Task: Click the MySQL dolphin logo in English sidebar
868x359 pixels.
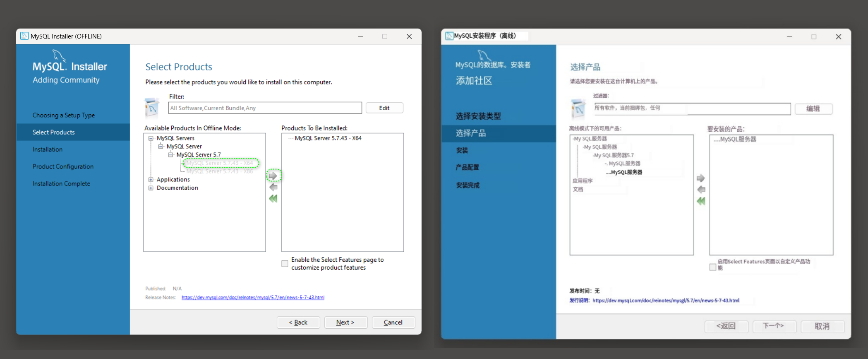Action: click(x=59, y=55)
